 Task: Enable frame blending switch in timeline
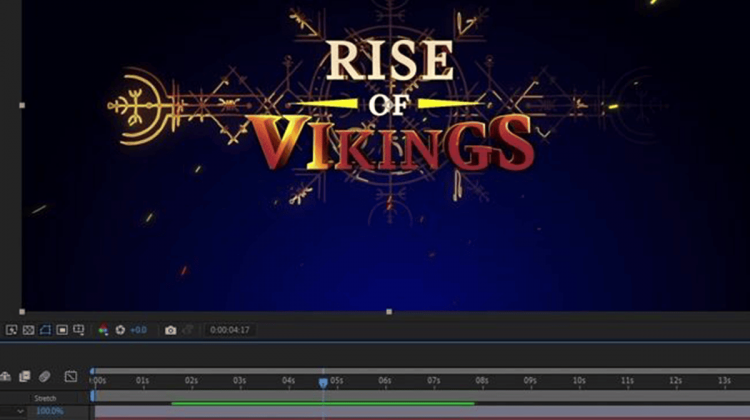tap(24, 376)
